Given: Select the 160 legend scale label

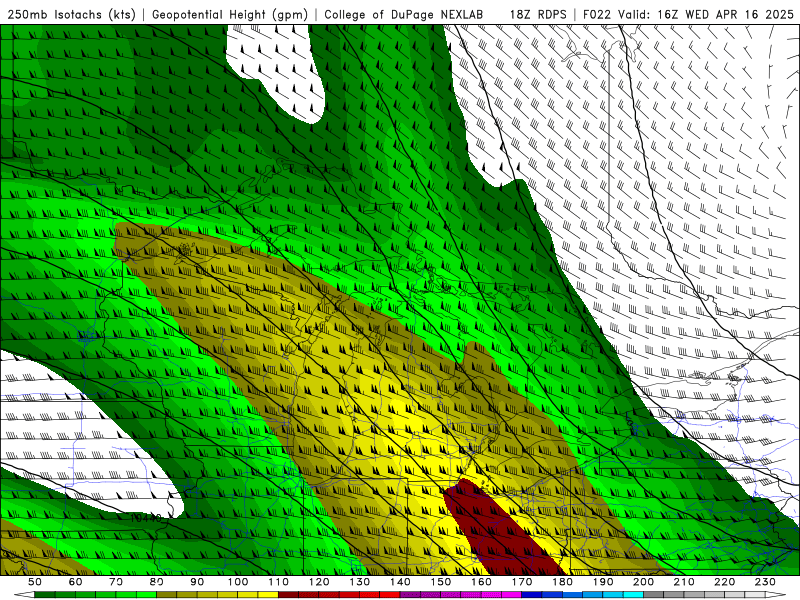Looking at the screenshot, I should pos(481,582).
